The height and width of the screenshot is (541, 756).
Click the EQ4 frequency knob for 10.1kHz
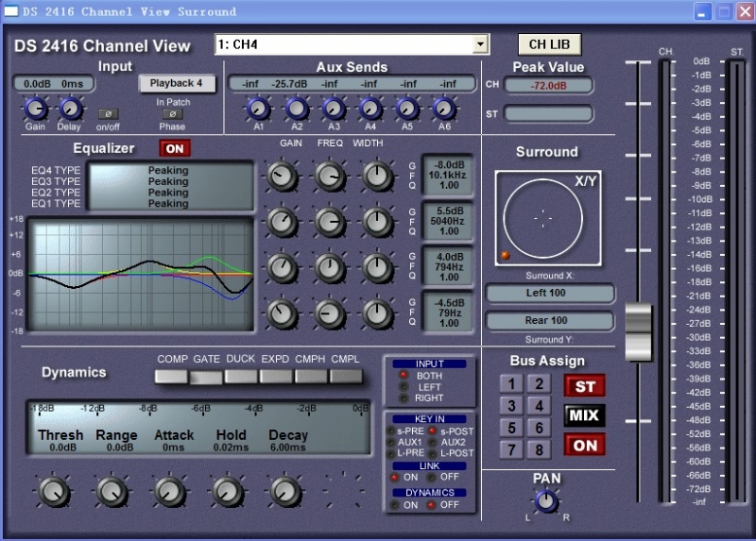[x=330, y=177]
